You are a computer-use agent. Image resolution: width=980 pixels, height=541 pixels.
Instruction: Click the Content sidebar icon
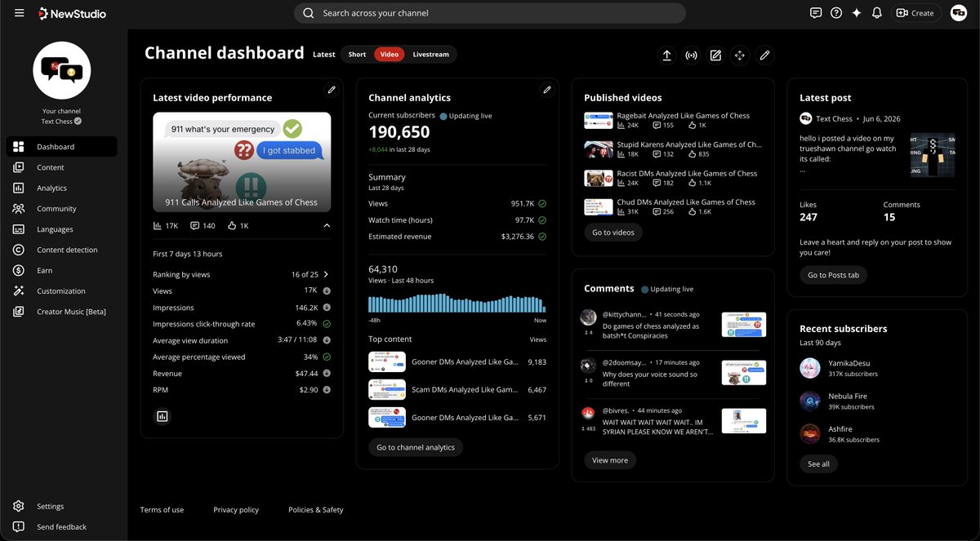(19, 167)
